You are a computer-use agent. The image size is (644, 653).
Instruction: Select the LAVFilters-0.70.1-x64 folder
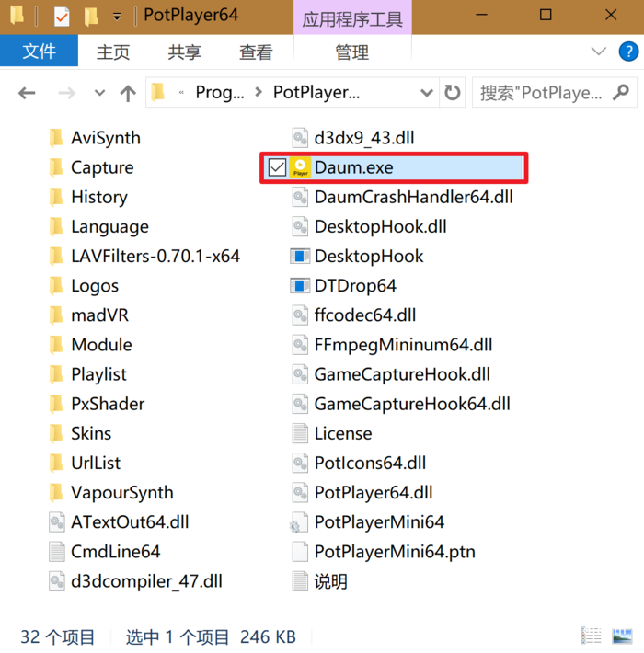(144, 256)
